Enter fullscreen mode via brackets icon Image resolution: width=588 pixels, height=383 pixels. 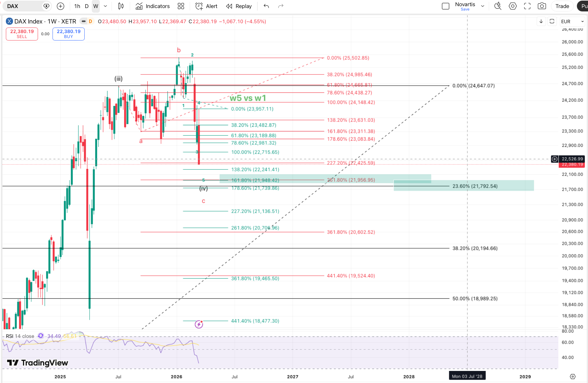pyautogui.click(x=527, y=6)
